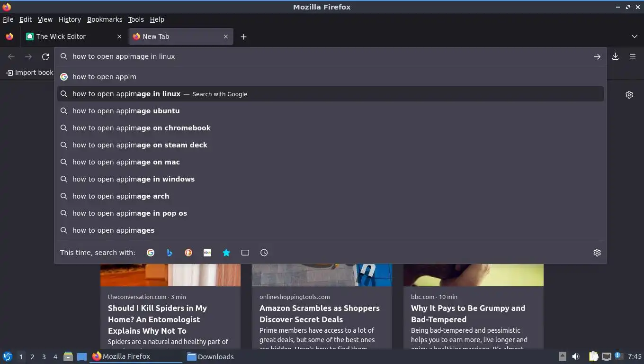This screenshot has width=644, height=364.
Task: Show desktop using taskbar icon
Action: point(82,356)
